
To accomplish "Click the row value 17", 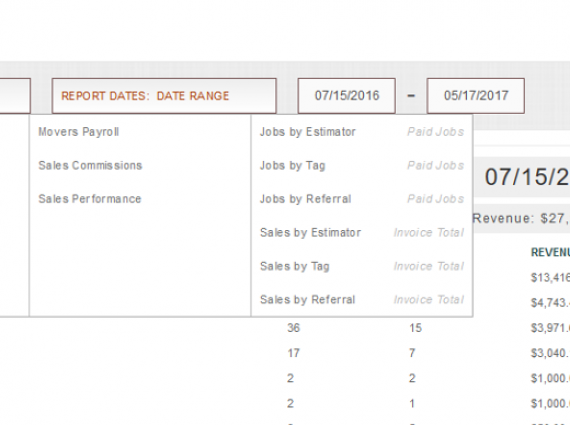I will click(x=293, y=353).
